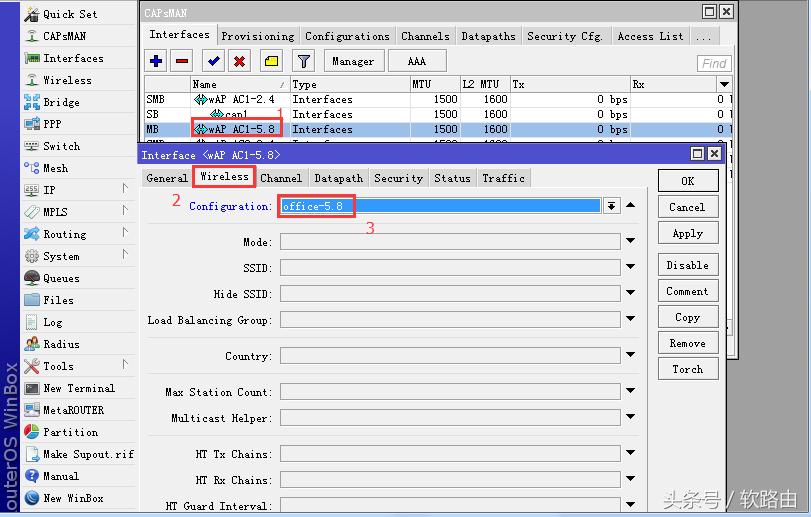This screenshot has height=517, width=811.
Task: Click the blue checkmark Enable icon
Action: [x=213, y=61]
